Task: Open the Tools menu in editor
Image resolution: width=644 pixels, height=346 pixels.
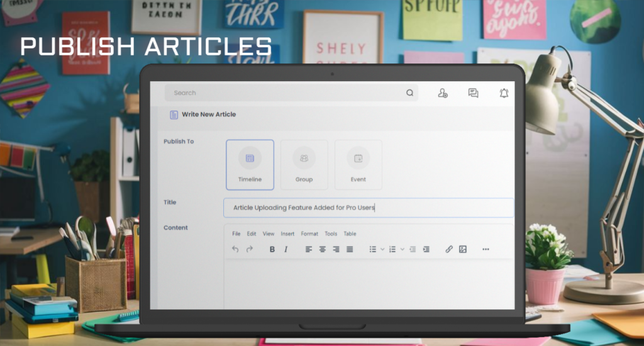Action: (331, 234)
